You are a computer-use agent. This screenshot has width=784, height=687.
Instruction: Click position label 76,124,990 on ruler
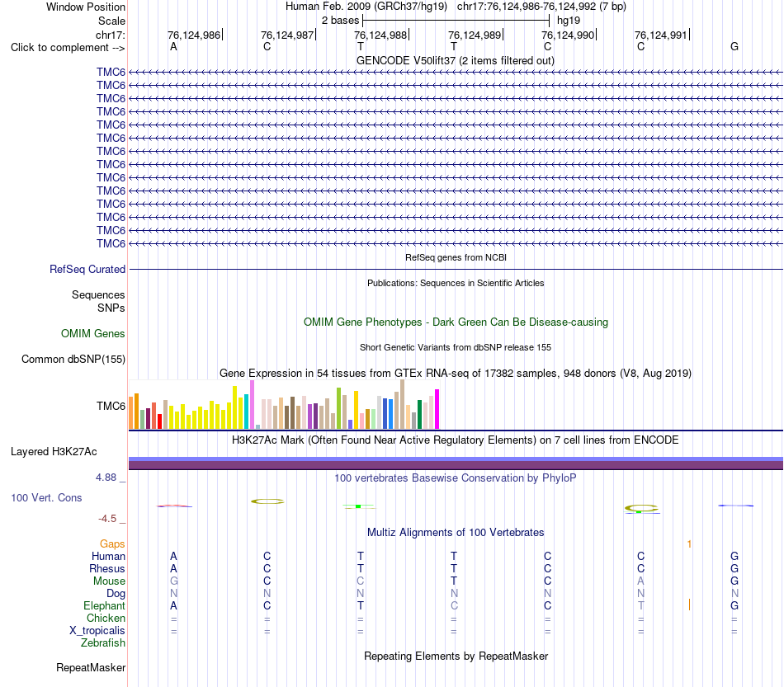click(568, 35)
